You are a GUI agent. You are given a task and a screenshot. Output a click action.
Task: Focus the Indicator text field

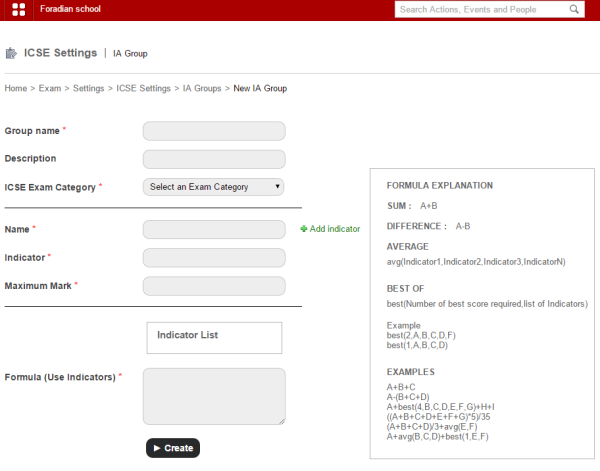coord(214,258)
